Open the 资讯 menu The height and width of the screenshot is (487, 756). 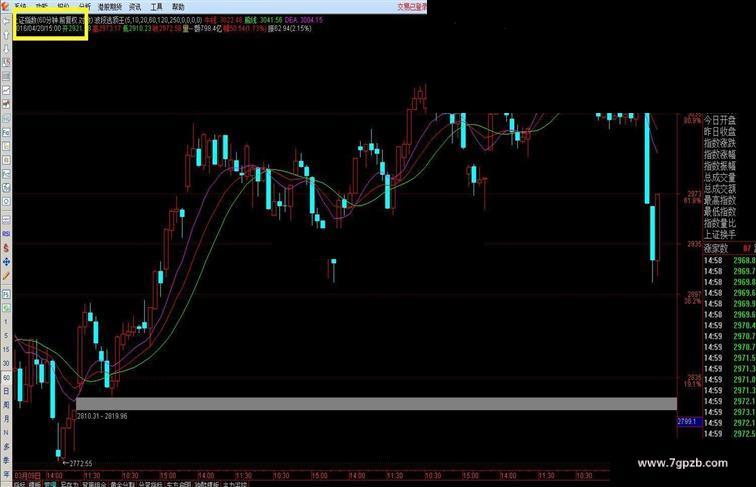point(135,7)
